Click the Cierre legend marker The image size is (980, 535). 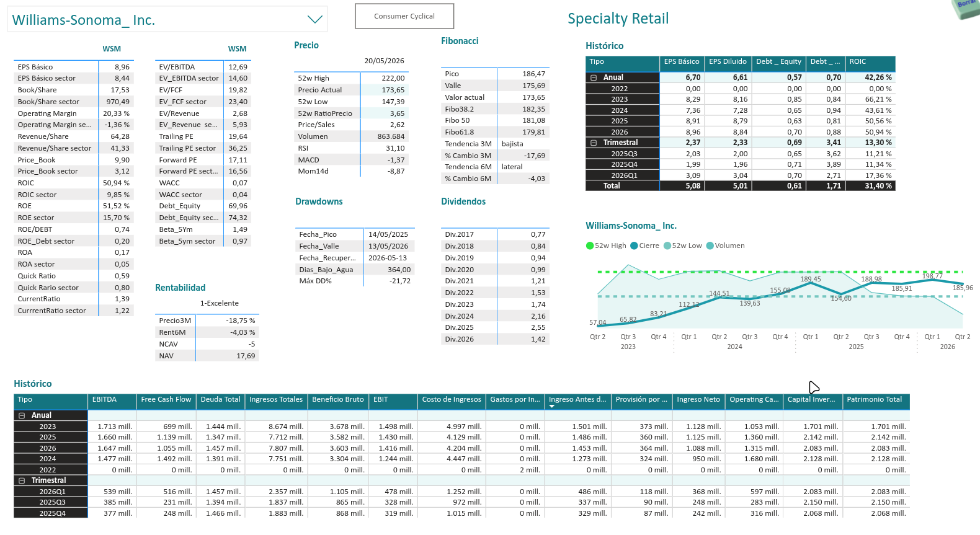coord(634,245)
